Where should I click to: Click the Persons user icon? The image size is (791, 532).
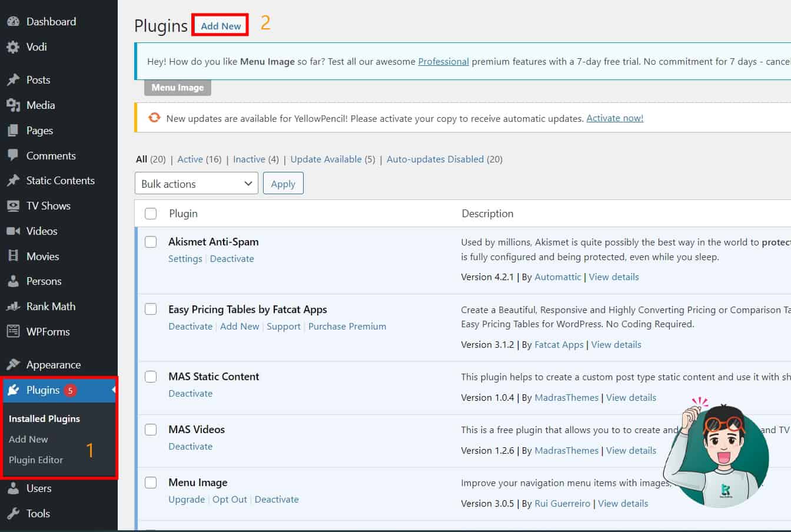click(x=13, y=281)
